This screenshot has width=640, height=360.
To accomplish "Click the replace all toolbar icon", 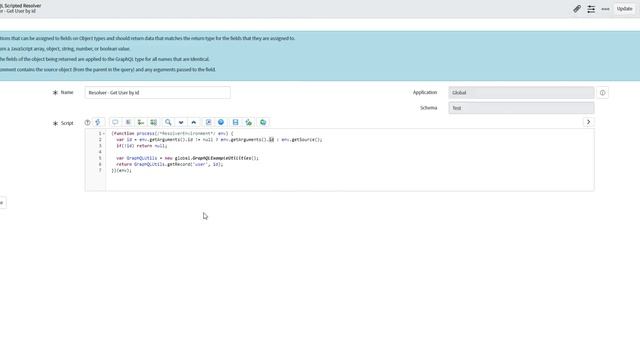I will pyautogui.click(x=153, y=122).
